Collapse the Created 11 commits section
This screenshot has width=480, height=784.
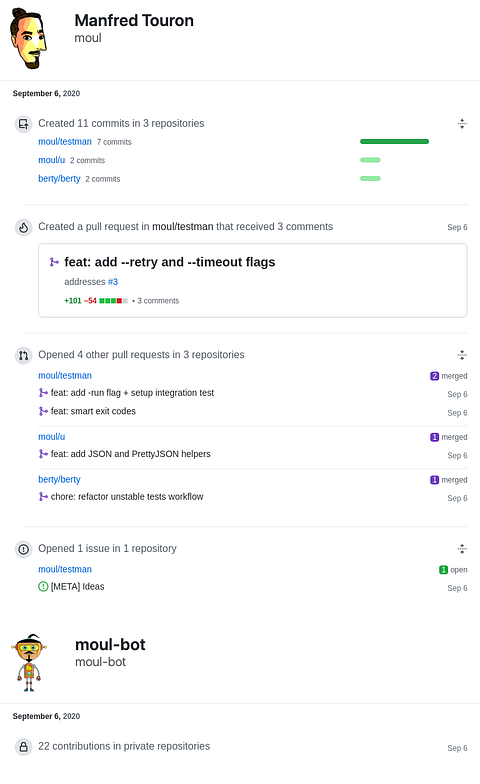pyautogui.click(x=462, y=124)
